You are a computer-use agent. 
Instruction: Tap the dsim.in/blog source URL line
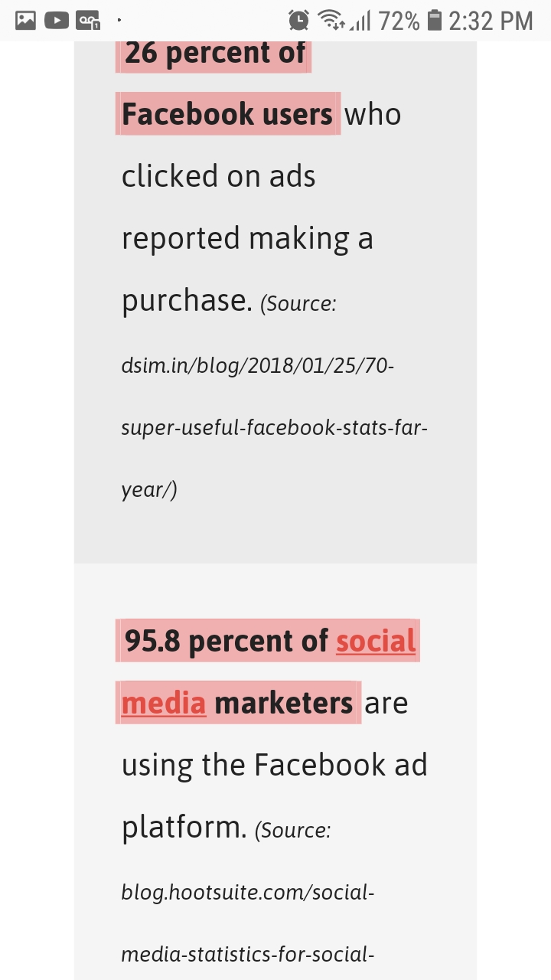pos(257,365)
